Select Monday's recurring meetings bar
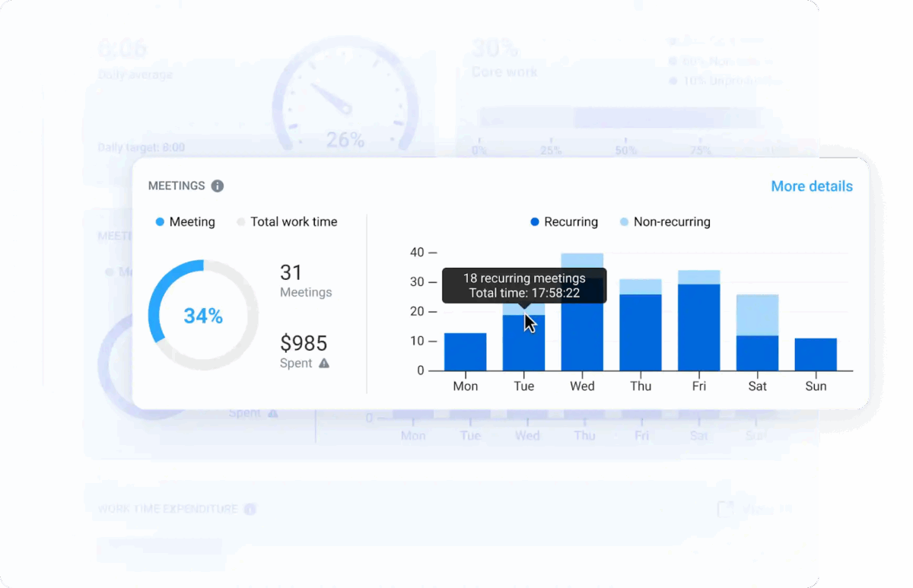 pyautogui.click(x=465, y=351)
